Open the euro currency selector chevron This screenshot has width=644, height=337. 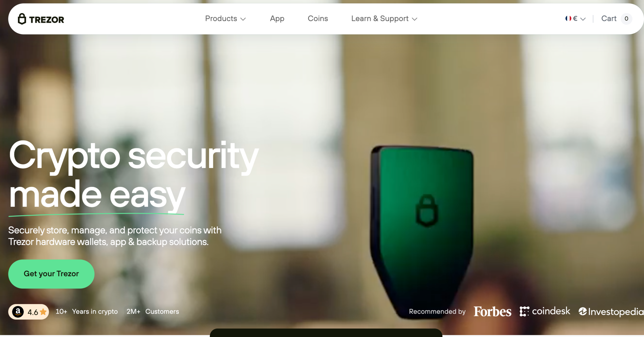tap(583, 19)
